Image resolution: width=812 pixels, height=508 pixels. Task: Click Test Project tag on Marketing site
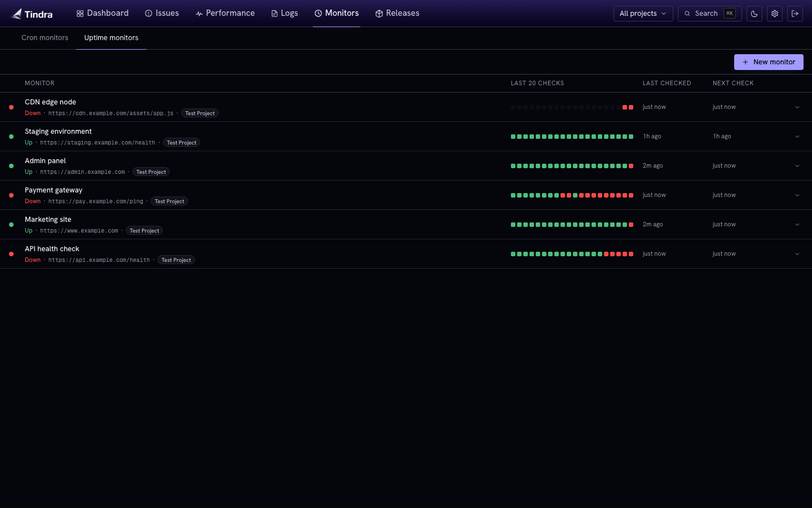click(144, 231)
